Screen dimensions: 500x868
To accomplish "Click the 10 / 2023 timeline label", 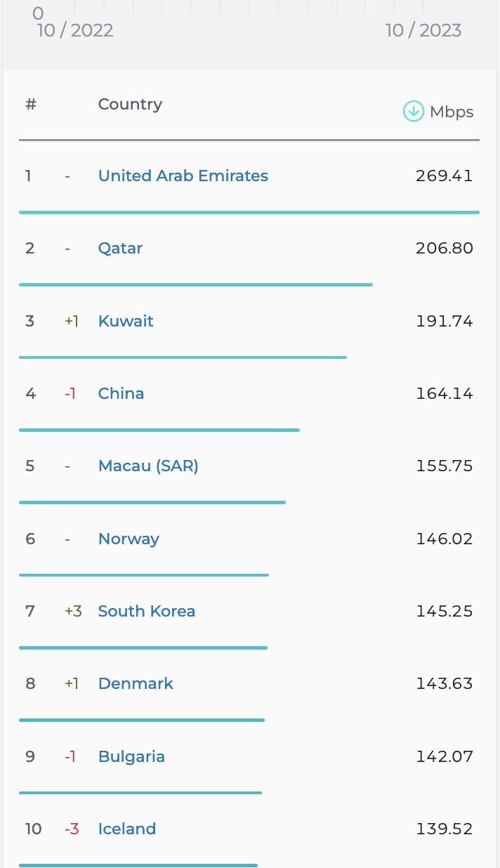I will click(423, 30).
